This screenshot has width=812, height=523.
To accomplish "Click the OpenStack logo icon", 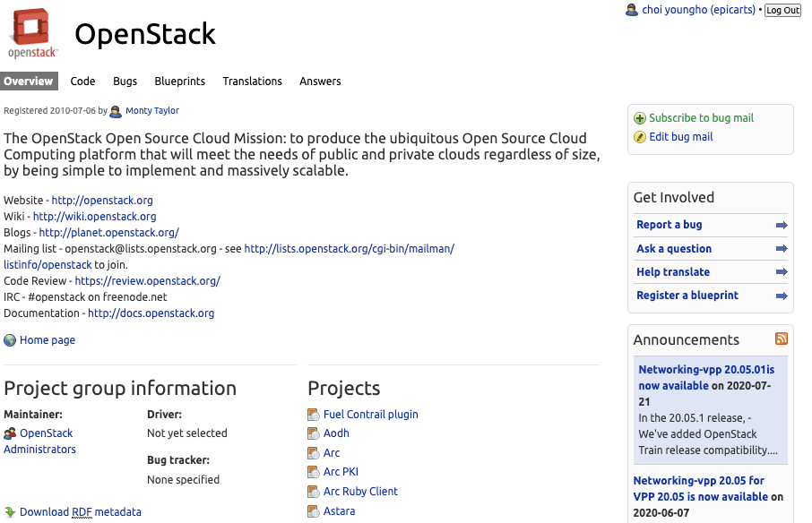I will click(x=34, y=33).
